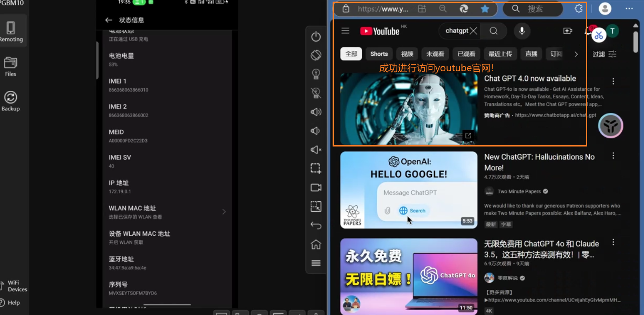Go to device home screen icon
This screenshot has width=644, height=315.
coord(316,244)
